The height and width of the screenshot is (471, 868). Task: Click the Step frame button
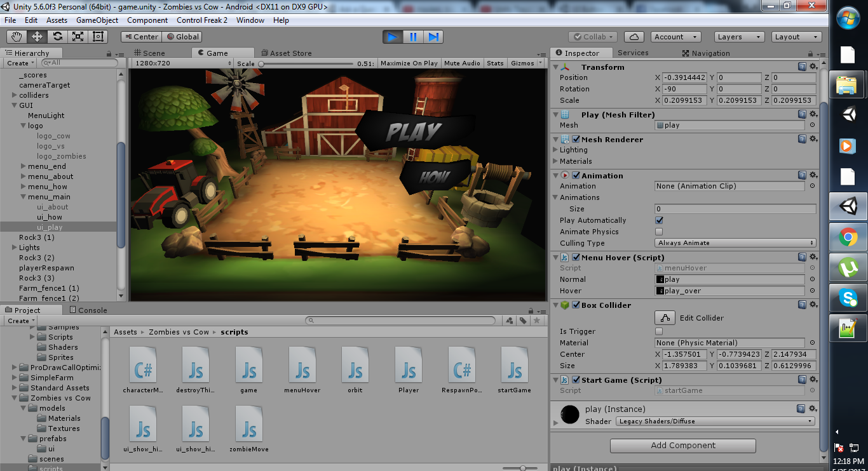coord(433,37)
